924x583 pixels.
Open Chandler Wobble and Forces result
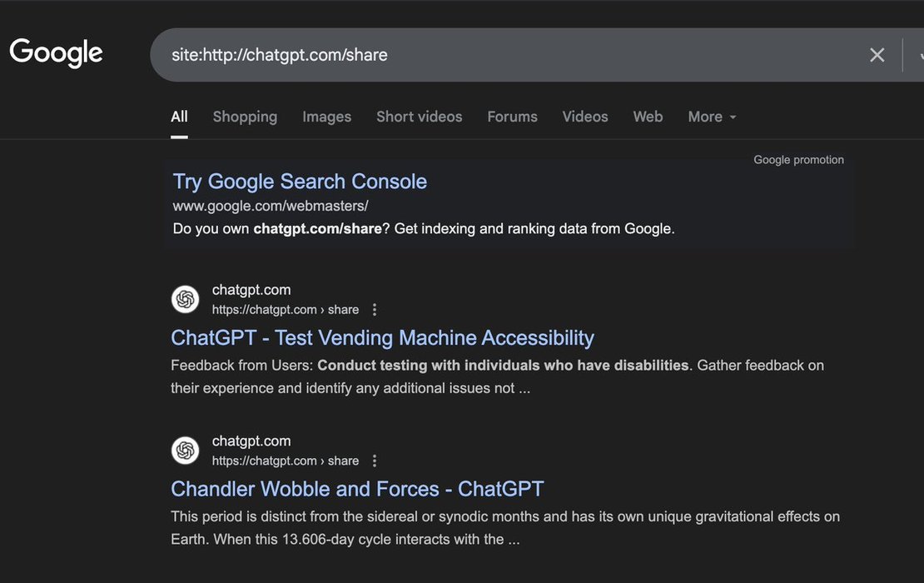(357, 489)
